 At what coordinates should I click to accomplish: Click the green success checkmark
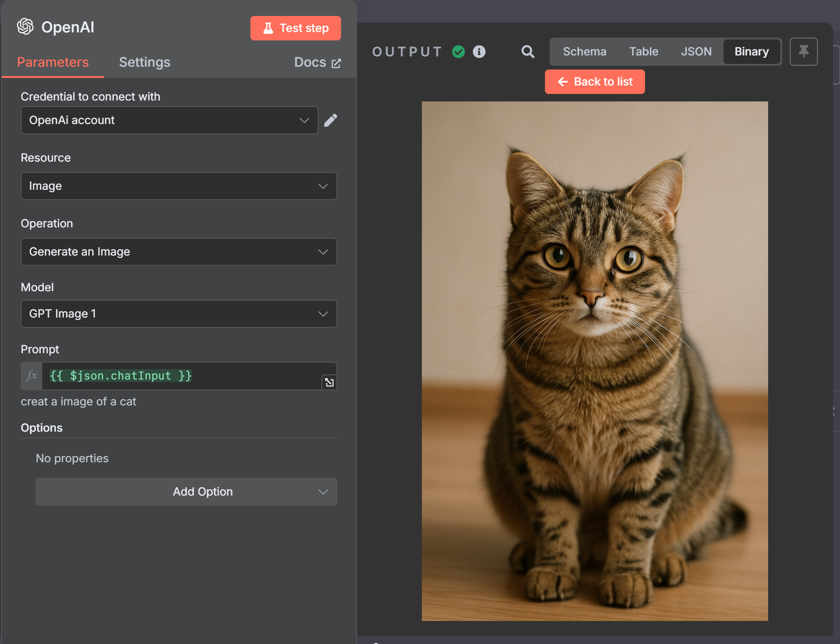[x=458, y=52]
